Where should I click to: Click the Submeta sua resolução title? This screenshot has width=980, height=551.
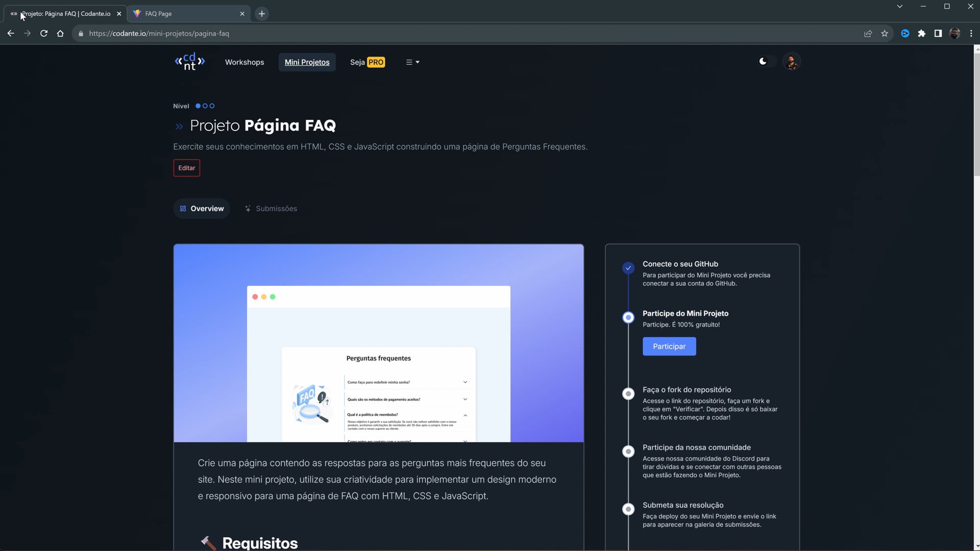683,505
